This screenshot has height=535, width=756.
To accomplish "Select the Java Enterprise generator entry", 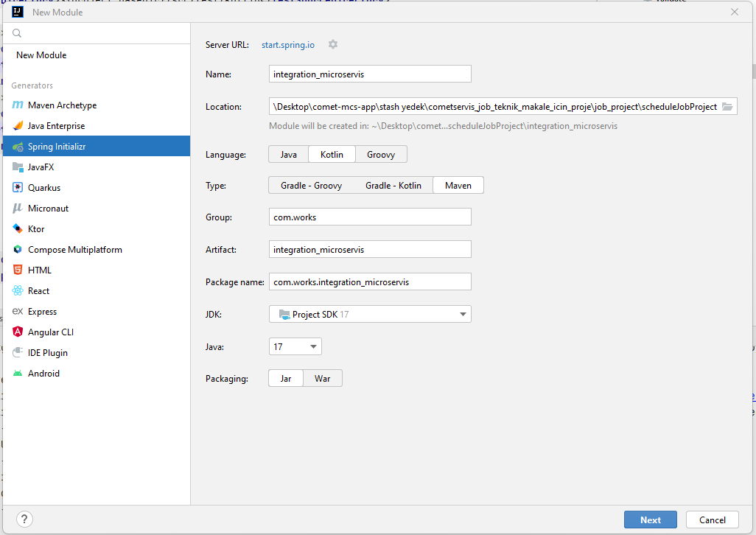I will [x=55, y=125].
